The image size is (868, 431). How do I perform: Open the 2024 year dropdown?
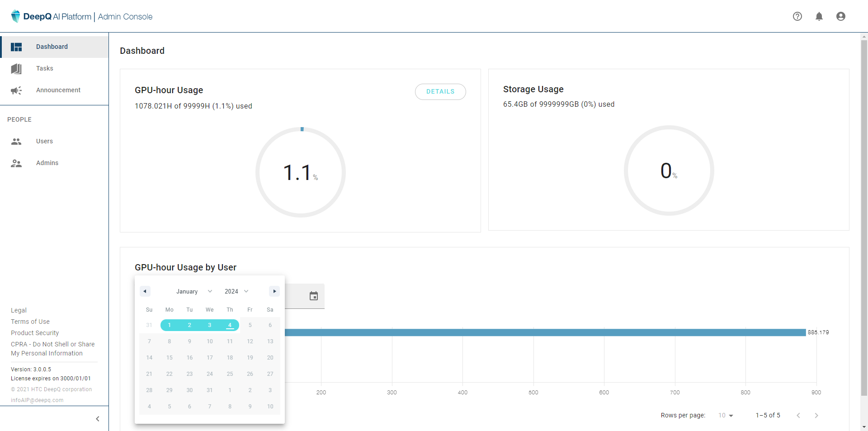point(236,291)
